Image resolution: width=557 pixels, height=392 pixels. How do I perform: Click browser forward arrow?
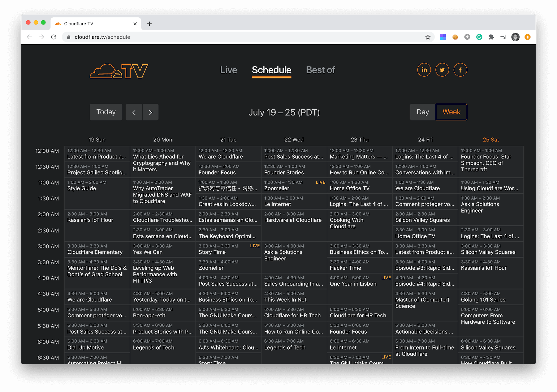41,37
